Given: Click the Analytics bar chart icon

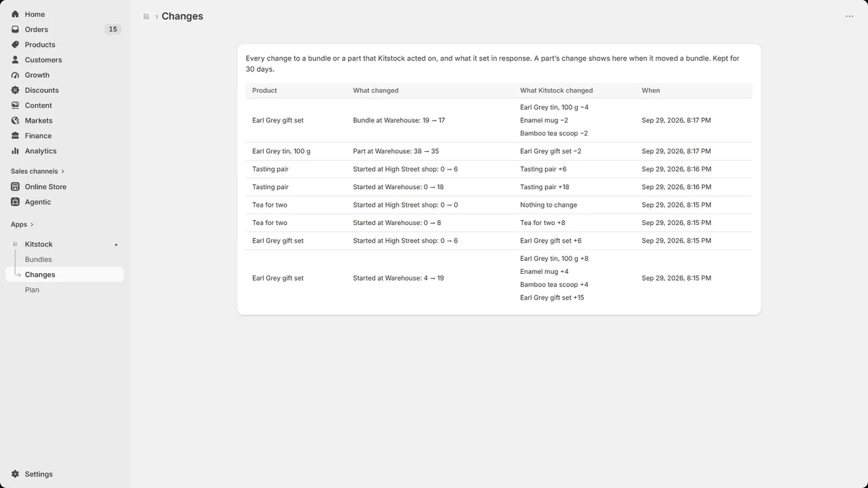Looking at the screenshot, I should pyautogui.click(x=15, y=151).
